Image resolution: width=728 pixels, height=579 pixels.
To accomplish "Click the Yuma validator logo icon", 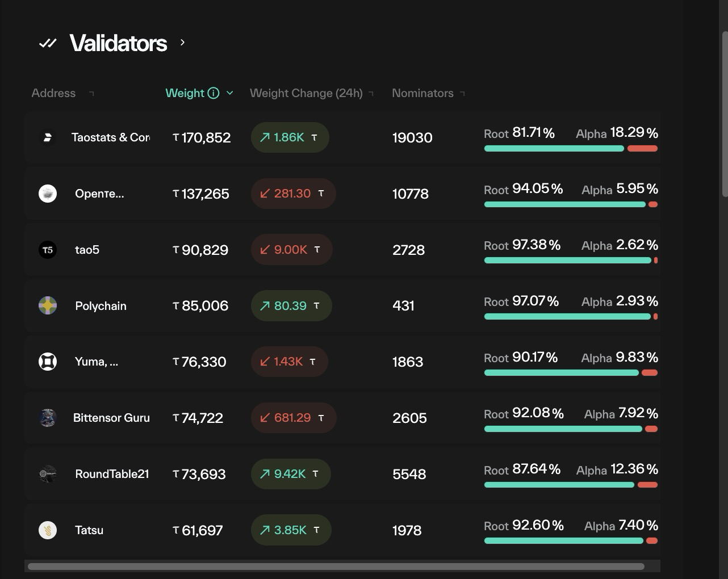I will pyautogui.click(x=48, y=362).
